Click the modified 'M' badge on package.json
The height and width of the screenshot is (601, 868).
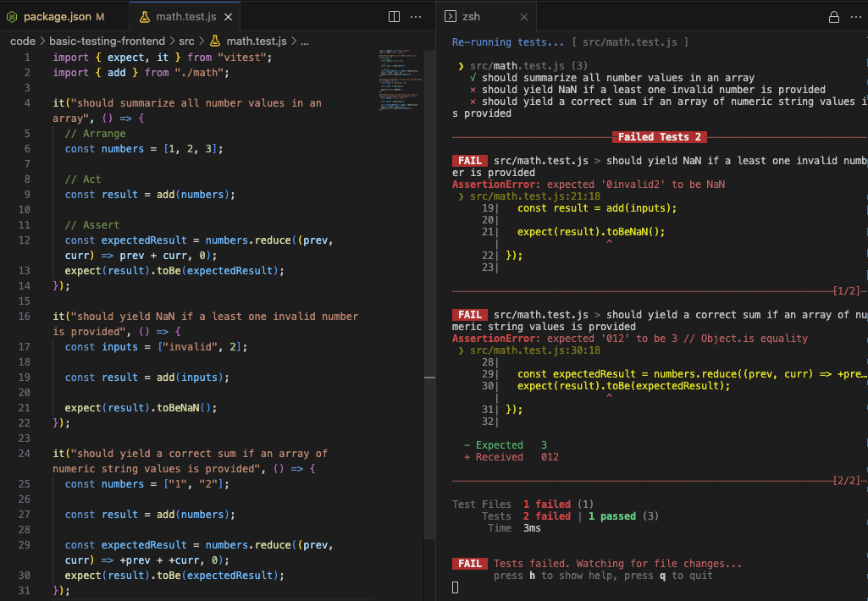pos(100,17)
